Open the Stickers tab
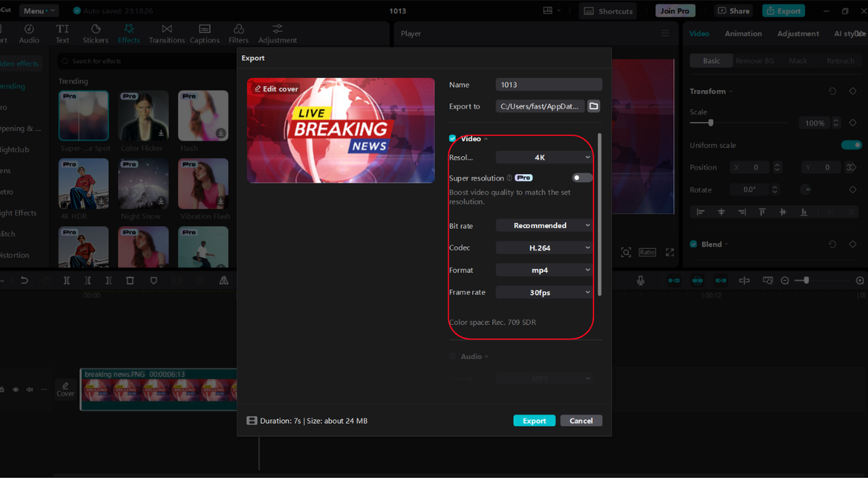This screenshot has height=488, width=868. pyautogui.click(x=96, y=33)
